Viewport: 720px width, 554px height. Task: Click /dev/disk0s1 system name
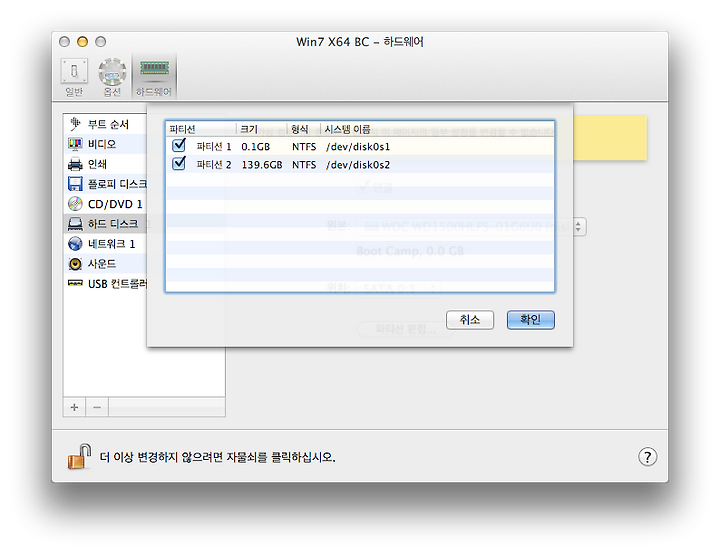click(358, 147)
